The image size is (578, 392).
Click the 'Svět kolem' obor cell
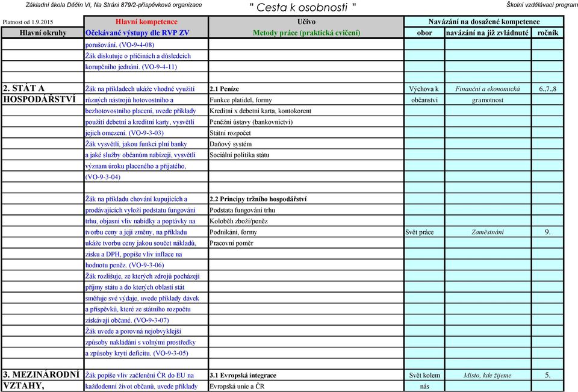(424, 375)
